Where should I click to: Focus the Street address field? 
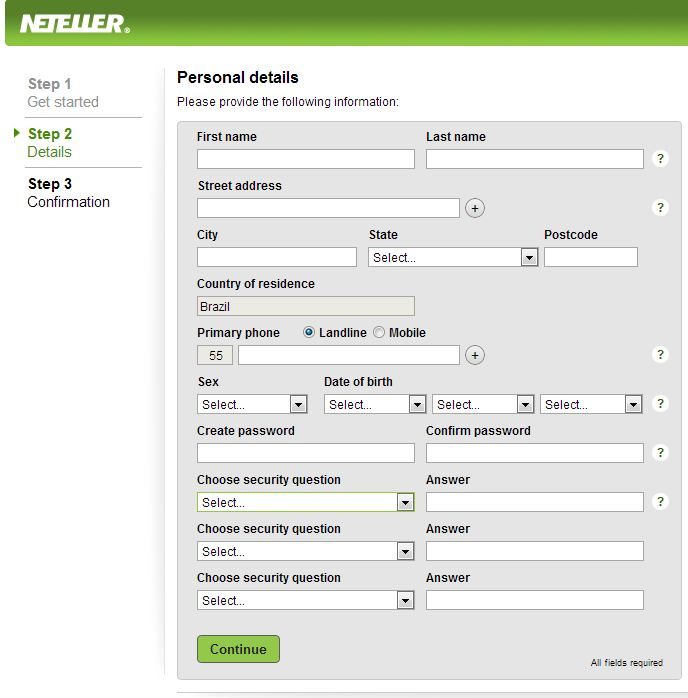(328, 208)
